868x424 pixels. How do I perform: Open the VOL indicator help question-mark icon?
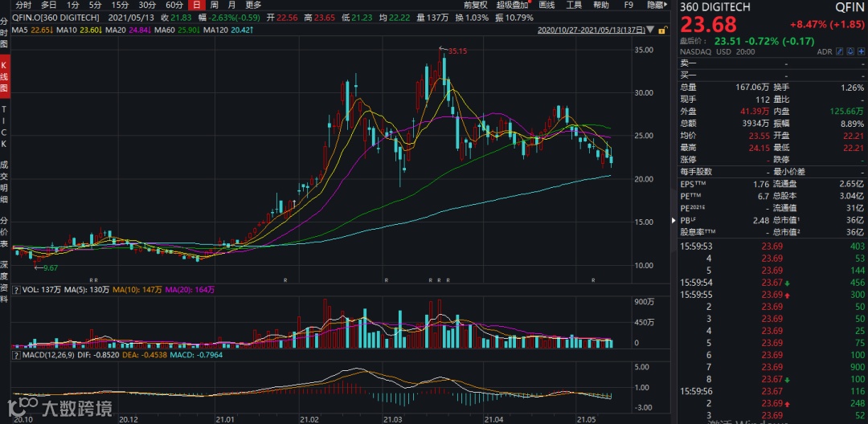point(15,290)
